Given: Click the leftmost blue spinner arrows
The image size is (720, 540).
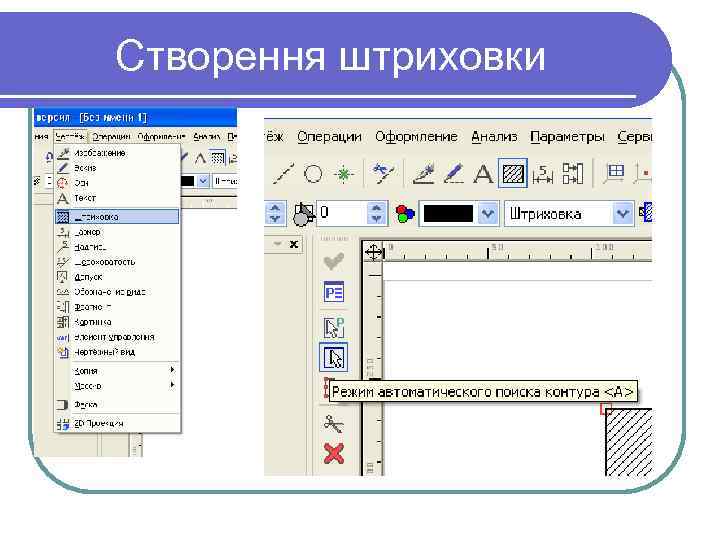Looking at the screenshot, I should [x=275, y=214].
